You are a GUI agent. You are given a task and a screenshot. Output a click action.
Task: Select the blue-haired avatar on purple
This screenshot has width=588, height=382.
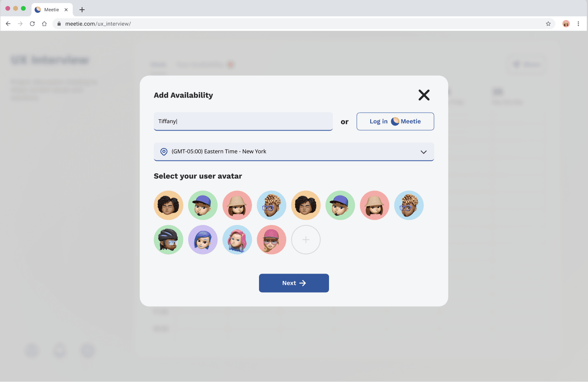(x=203, y=240)
